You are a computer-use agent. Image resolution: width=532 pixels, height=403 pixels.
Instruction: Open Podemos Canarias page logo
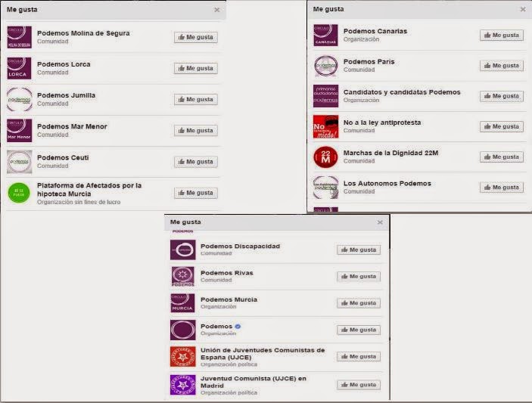click(325, 35)
